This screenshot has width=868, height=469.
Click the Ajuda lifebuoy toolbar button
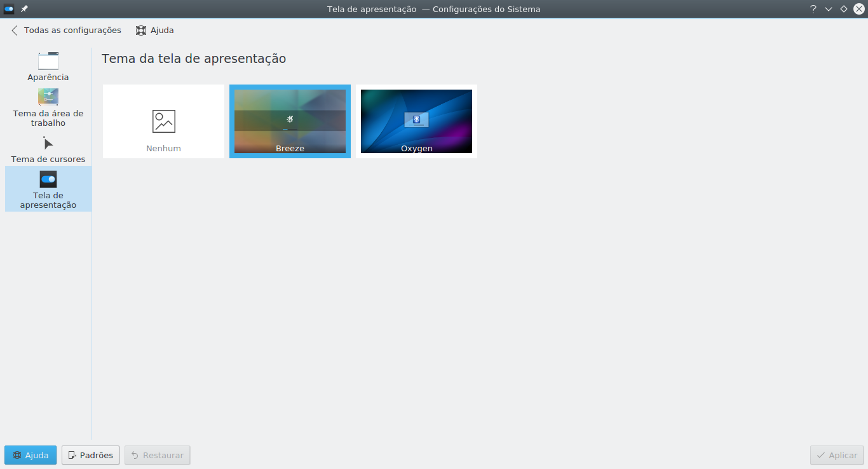point(154,30)
